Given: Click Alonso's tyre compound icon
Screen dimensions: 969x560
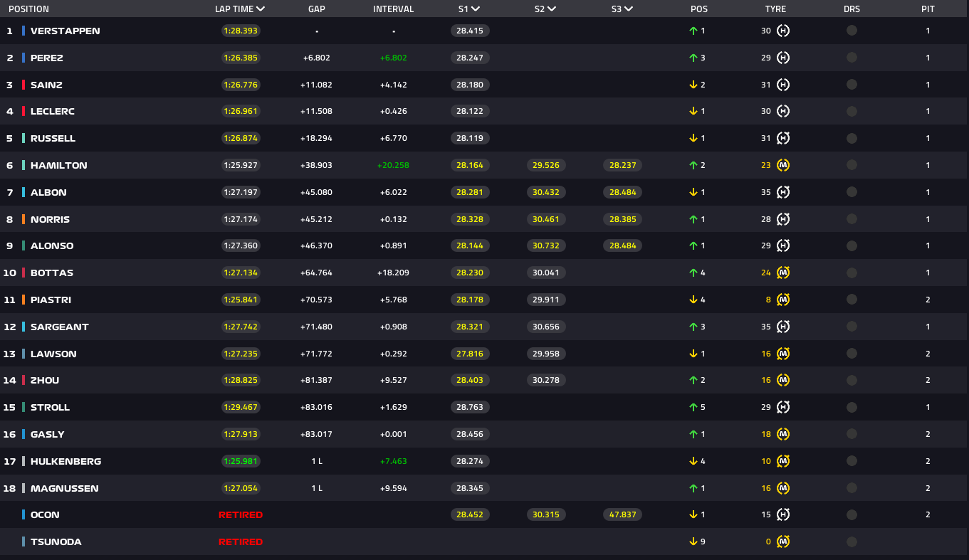Looking at the screenshot, I should coord(783,245).
